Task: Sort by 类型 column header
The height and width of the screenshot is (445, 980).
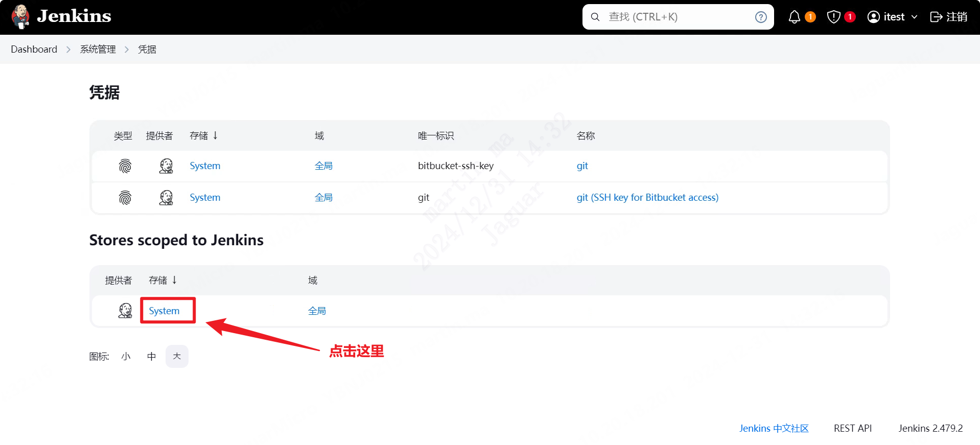Action: coord(123,135)
